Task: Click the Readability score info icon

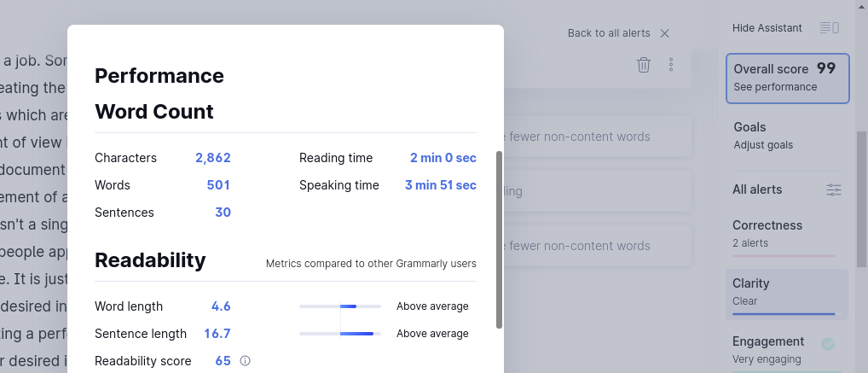Action: click(x=245, y=361)
